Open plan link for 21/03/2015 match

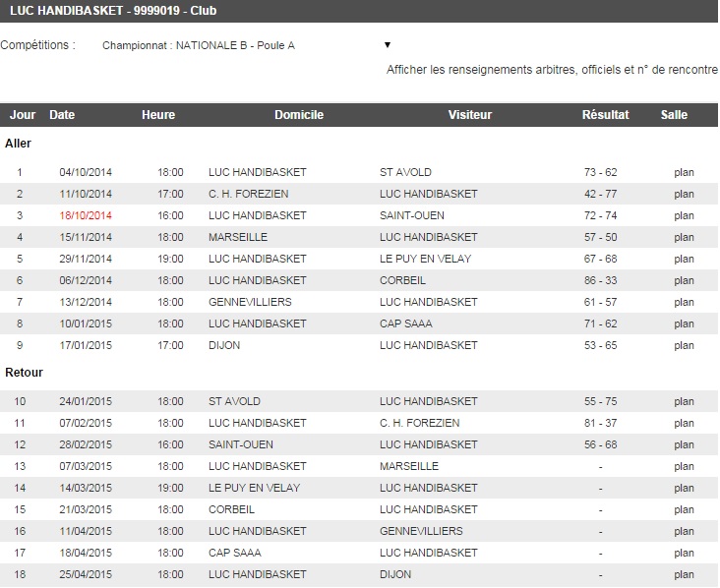coord(684,509)
